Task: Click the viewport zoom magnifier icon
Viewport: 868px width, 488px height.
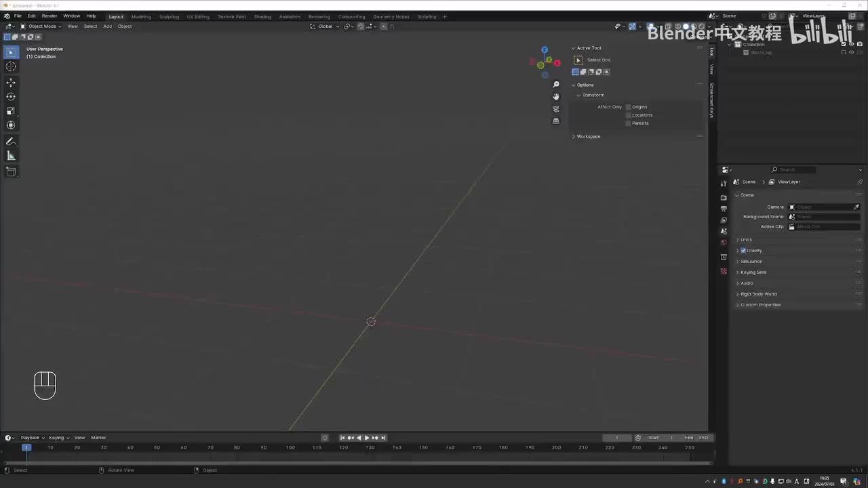Action: pyautogui.click(x=556, y=85)
